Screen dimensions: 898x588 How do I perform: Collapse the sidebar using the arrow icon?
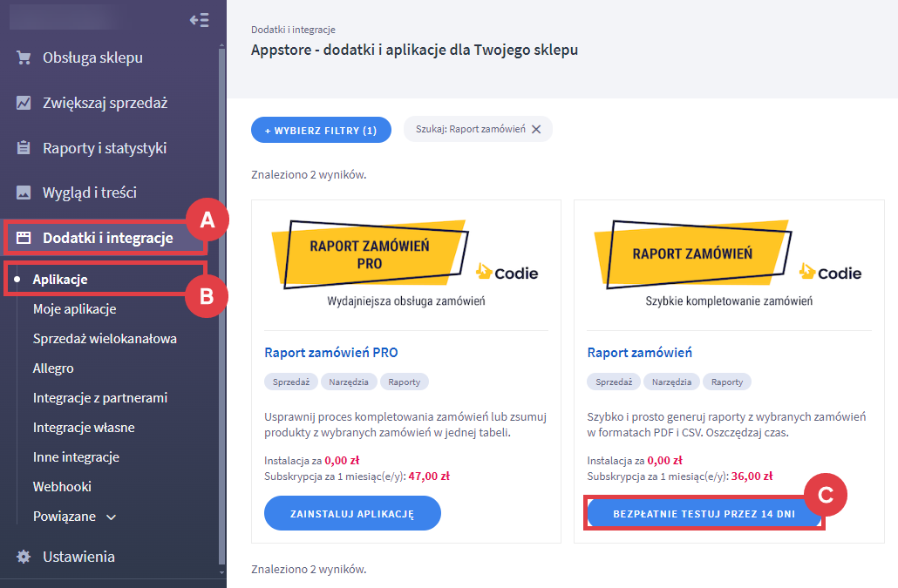(x=199, y=20)
